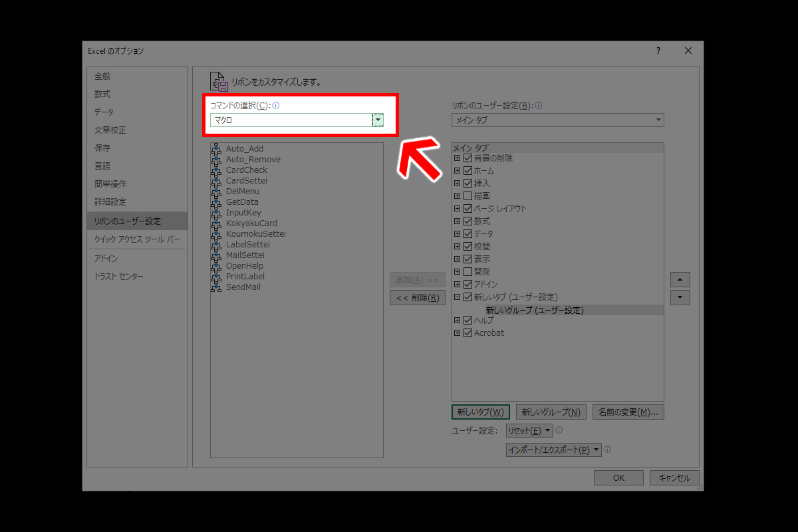This screenshot has height=532, width=798.
Task: Open the 言語 options category
Action: 137,166
